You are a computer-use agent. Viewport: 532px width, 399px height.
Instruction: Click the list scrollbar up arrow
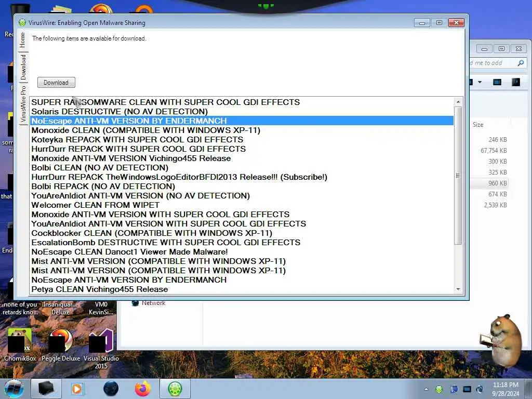(458, 102)
